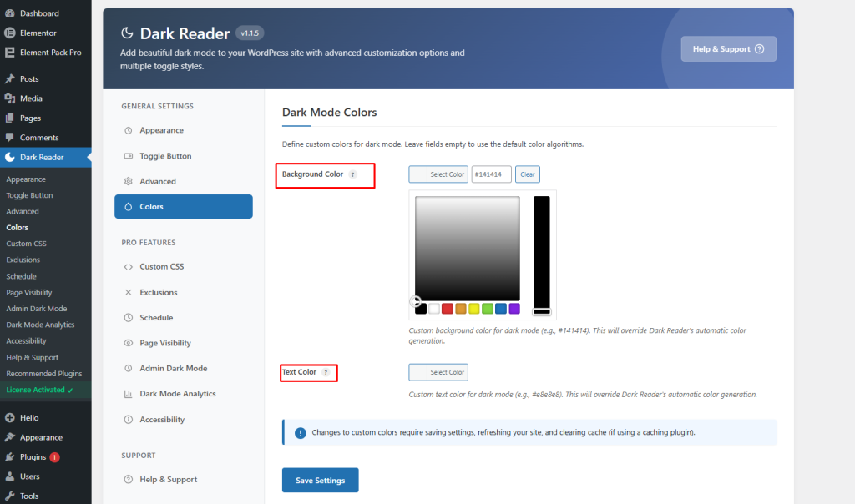Open the Accessibility settings tab
855x504 pixels.
coord(183,419)
